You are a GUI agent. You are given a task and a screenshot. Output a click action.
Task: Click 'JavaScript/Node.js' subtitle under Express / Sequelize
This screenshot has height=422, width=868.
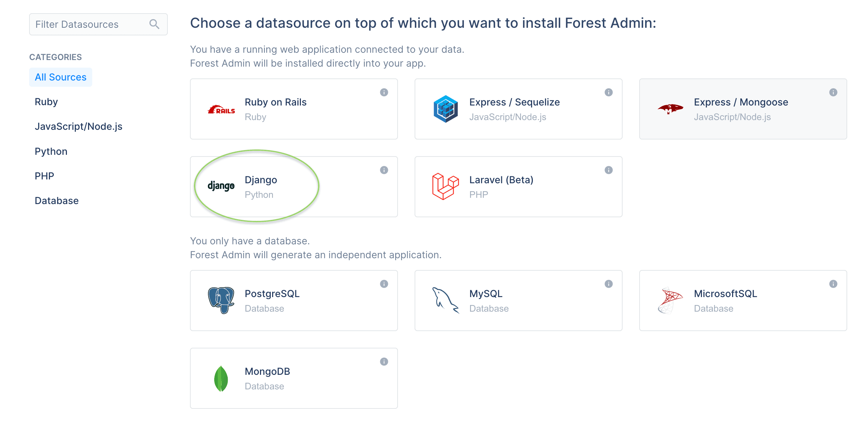pyautogui.click(x=508, y=117)
